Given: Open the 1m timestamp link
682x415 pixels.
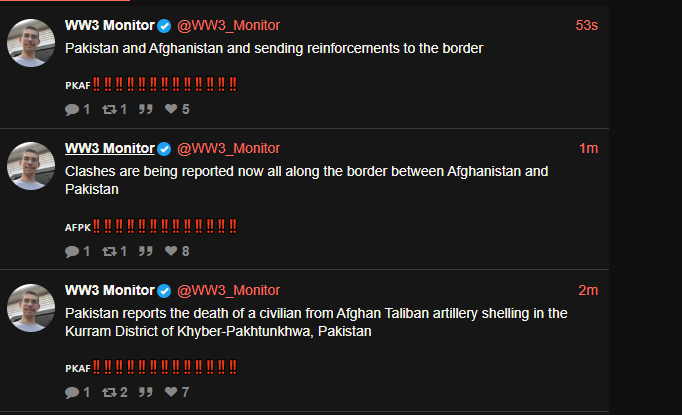Looking at the screenshot, I should point(588,148).
